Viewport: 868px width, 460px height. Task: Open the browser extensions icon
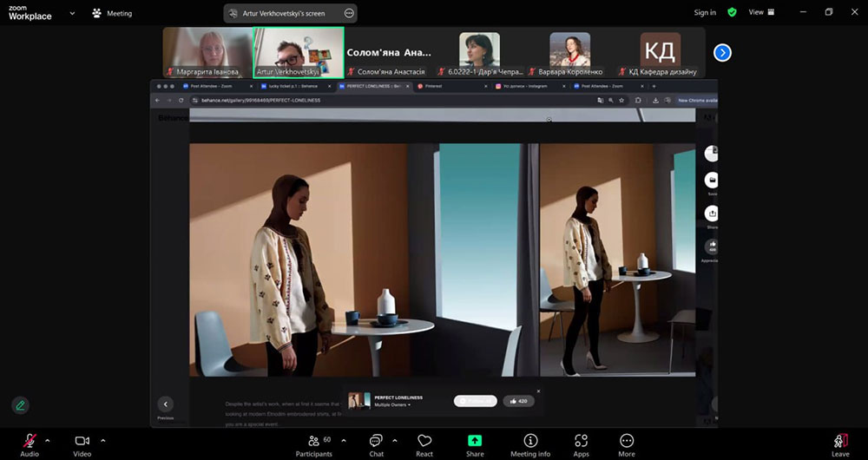coord(638,100)
